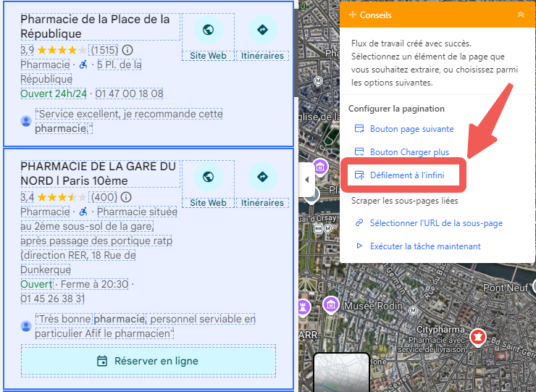
Task: Click the reviewer avatar beside "Très bonne pharmacie" review
Action: coord(26,326)
